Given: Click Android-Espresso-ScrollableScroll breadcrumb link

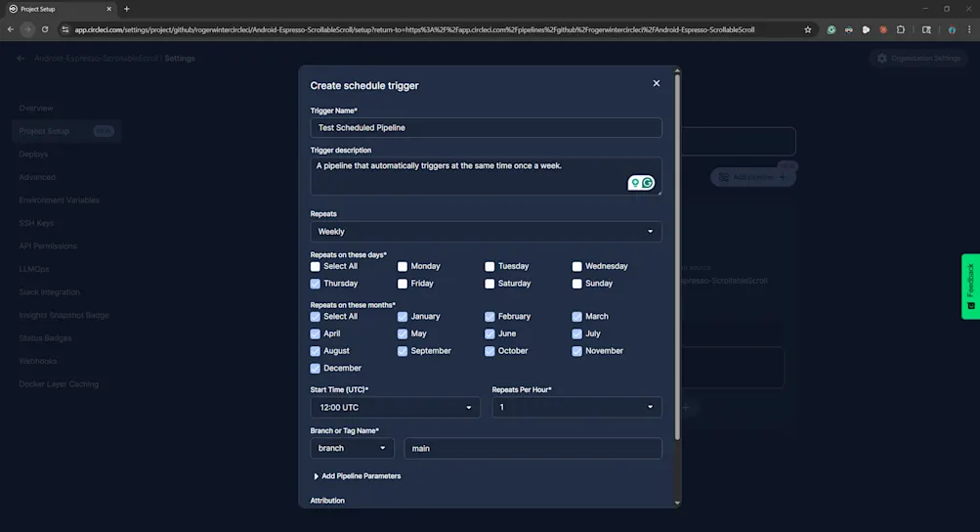Looking at the screenshot, I should 96,59.
